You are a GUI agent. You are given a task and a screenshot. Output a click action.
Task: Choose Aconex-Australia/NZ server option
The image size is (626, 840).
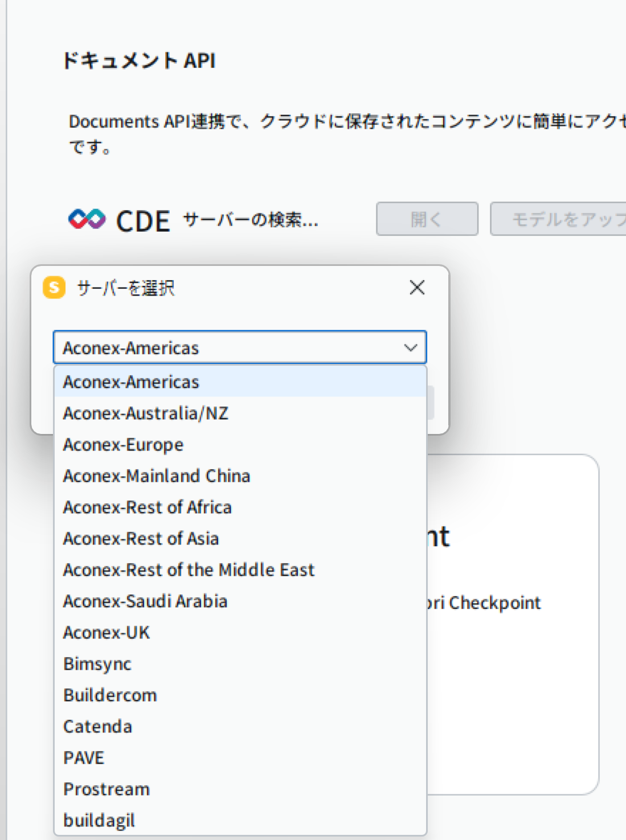click(x=240, y=413)
